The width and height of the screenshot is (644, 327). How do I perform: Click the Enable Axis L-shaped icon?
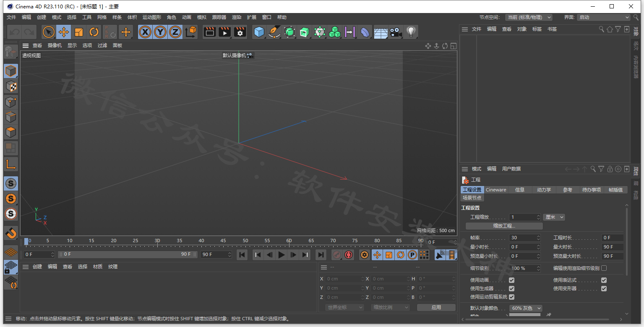(11, 164)
